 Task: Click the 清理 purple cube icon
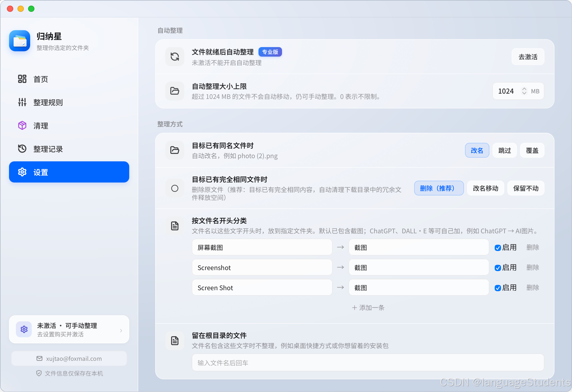pos(22,125)
